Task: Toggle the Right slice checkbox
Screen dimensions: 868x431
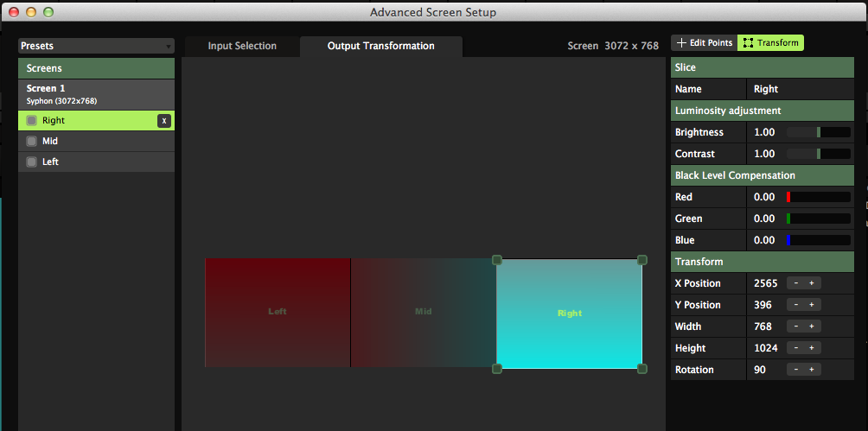Action: [32, 121]
